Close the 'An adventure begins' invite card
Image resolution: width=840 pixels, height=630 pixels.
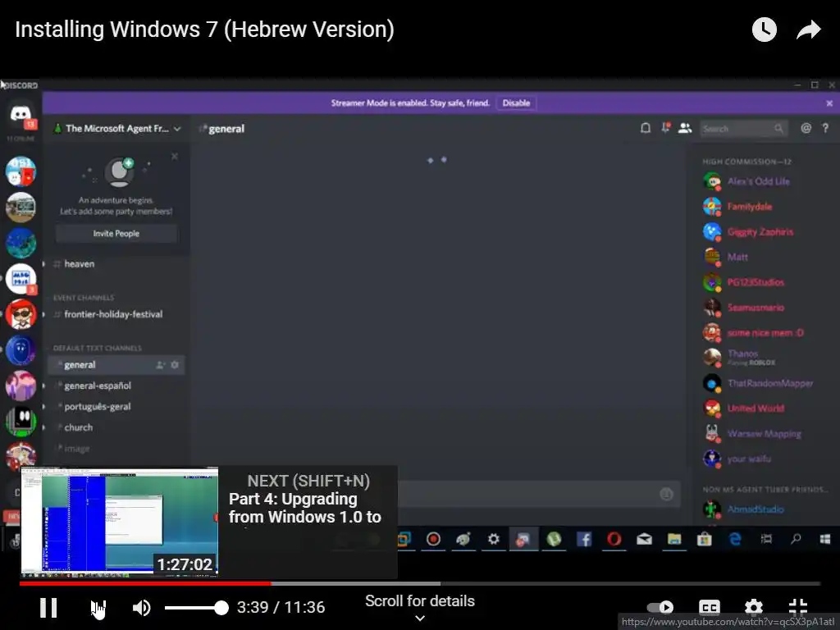click(175, 157)
